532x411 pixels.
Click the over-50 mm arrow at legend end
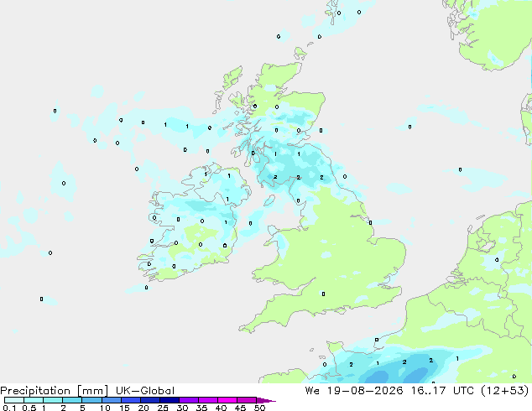click(266, 401)
